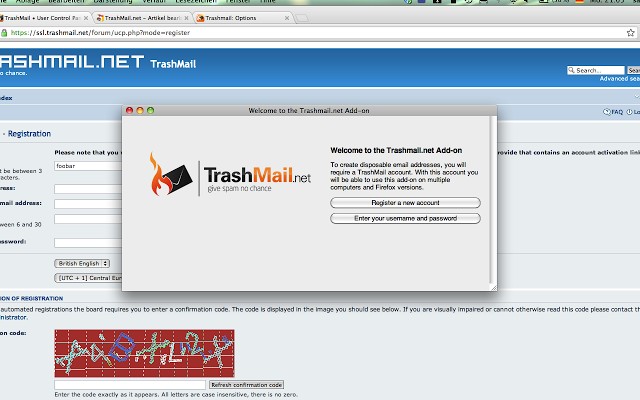Image resolution: width=640 pixels, height=400 pixels.
Task: Zoom the Add-on dialog with green button
Action: (151, 110)
